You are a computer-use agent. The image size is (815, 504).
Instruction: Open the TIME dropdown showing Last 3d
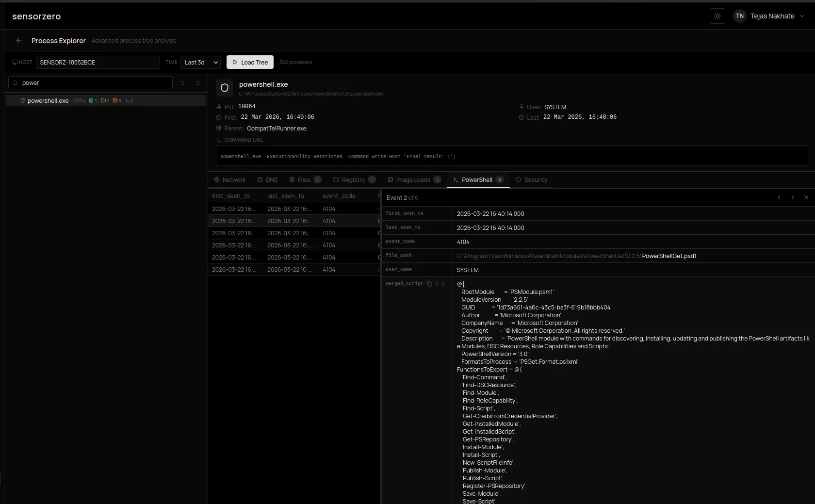pos(201,62)
